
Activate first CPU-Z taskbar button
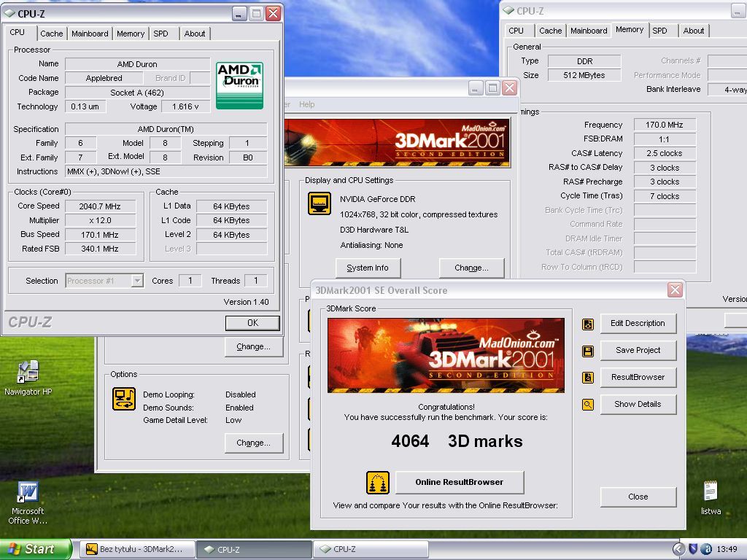[253, 550]
